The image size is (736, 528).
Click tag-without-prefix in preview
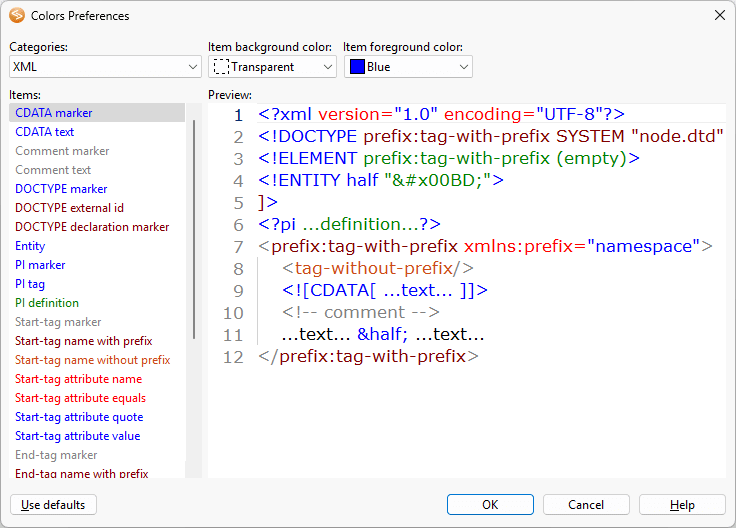[x=374, y=268]
